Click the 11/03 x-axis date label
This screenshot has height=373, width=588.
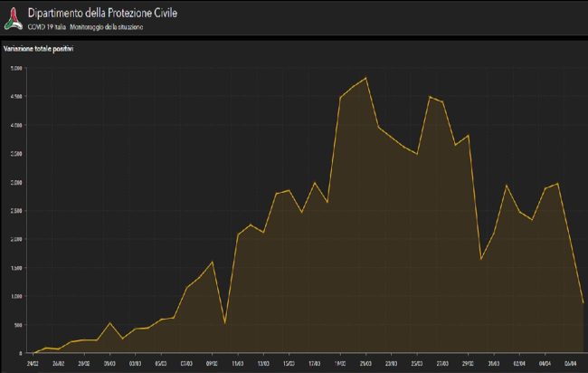pyautogui.click(x=237, y=360)
